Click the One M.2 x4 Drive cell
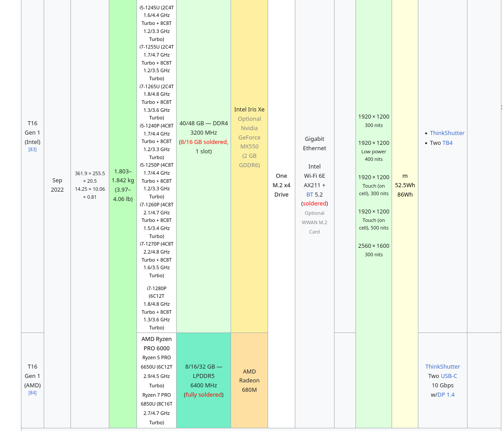The width and height of the screenshot is (504, 431). click(x=281, y=185)
